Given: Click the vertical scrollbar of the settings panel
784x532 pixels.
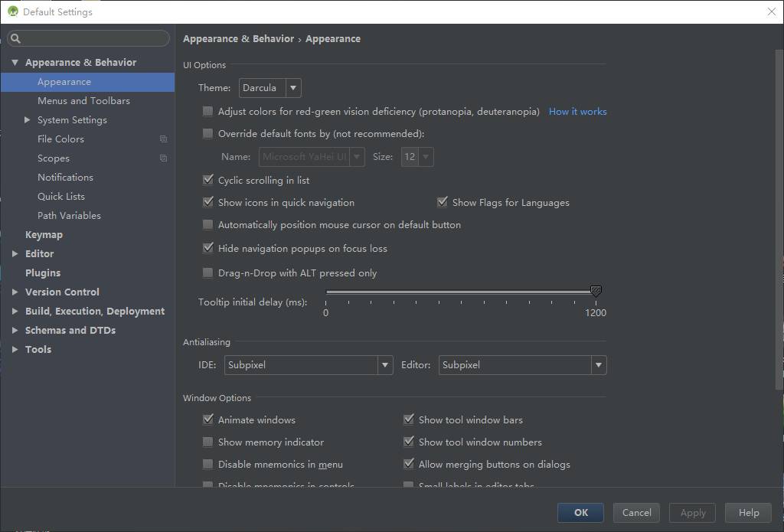Looking at the screenshot, I should (779, 219).
